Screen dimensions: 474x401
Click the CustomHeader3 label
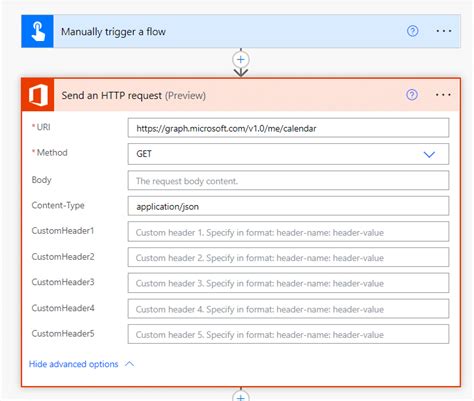(x=63, y=282)
